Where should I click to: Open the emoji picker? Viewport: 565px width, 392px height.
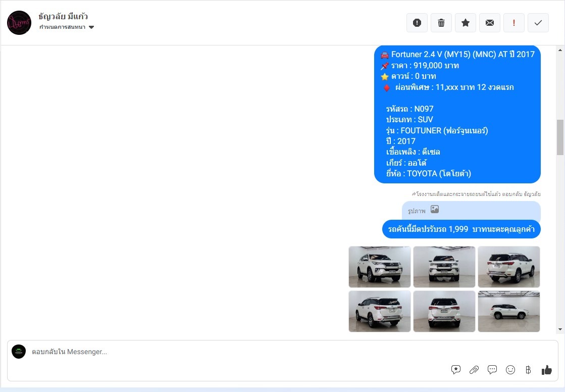point(510,370)
